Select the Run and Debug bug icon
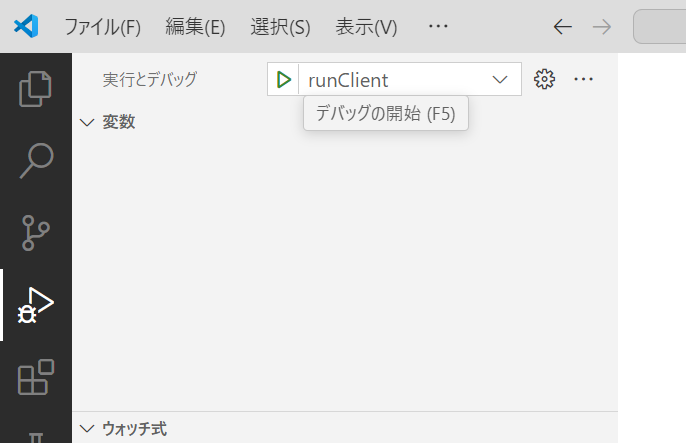Image resolution: width=686 pixels, height=443 pixels. point(35,305)
